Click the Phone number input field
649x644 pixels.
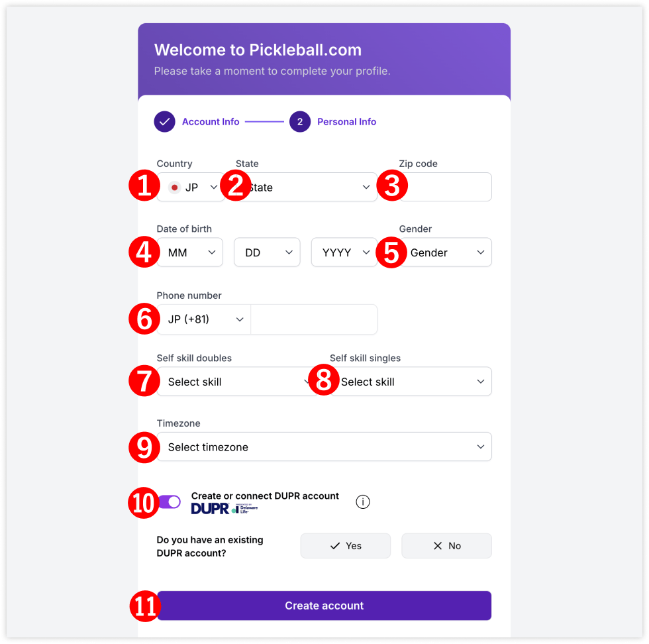[x=314, y=319]
